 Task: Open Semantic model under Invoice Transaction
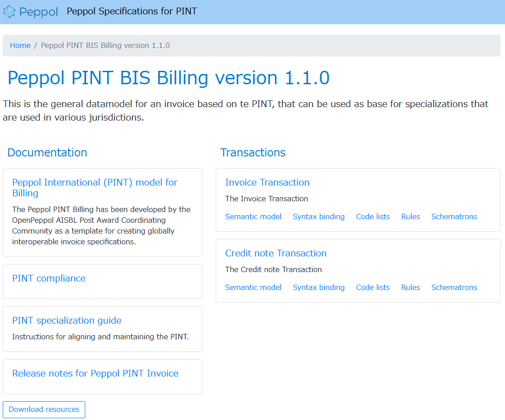click(x=253, y=216)
